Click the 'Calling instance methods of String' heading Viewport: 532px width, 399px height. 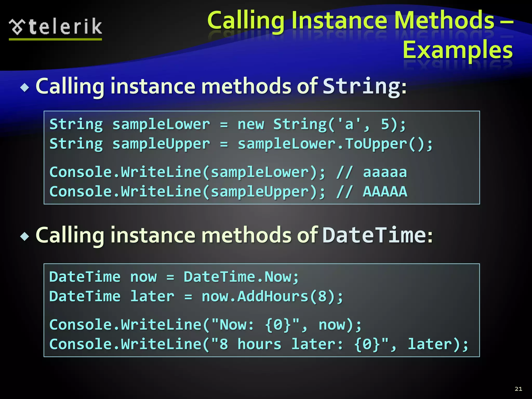[x=221, y=86]
